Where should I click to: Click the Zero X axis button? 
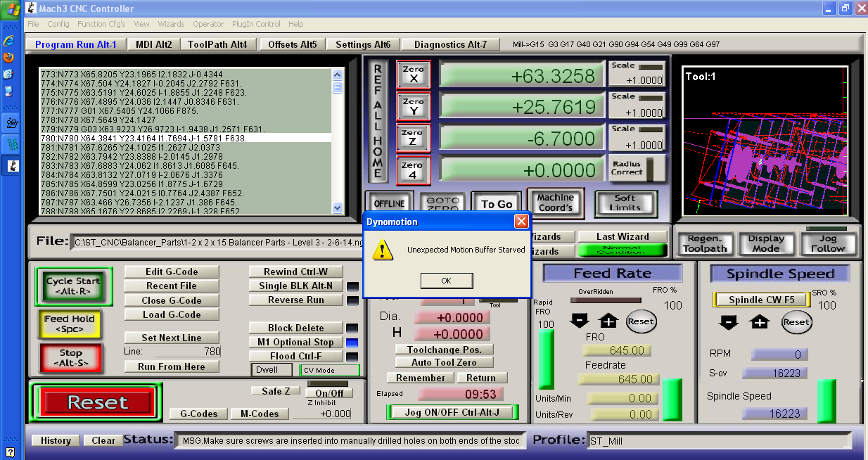pos(414,75)
